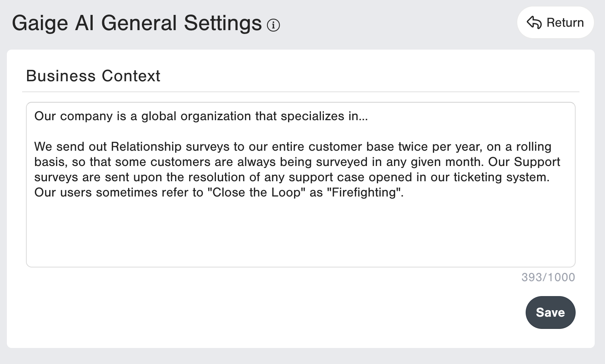605x364 pixels.
Task: Click the word "Relationship" in the text
Action: 146,147
